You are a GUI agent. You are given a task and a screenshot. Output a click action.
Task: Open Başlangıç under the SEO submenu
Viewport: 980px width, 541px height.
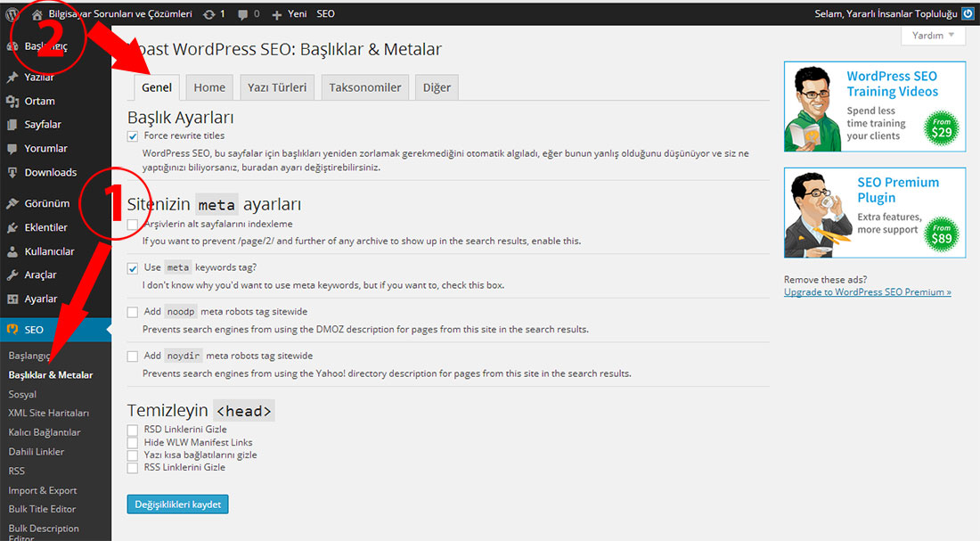click(29, 356)
